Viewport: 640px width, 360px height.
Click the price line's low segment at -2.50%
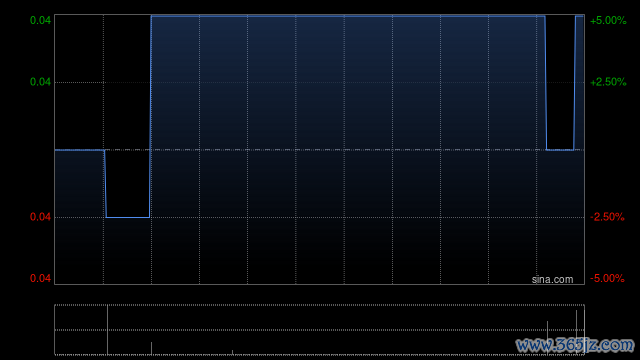pos(128,217)
